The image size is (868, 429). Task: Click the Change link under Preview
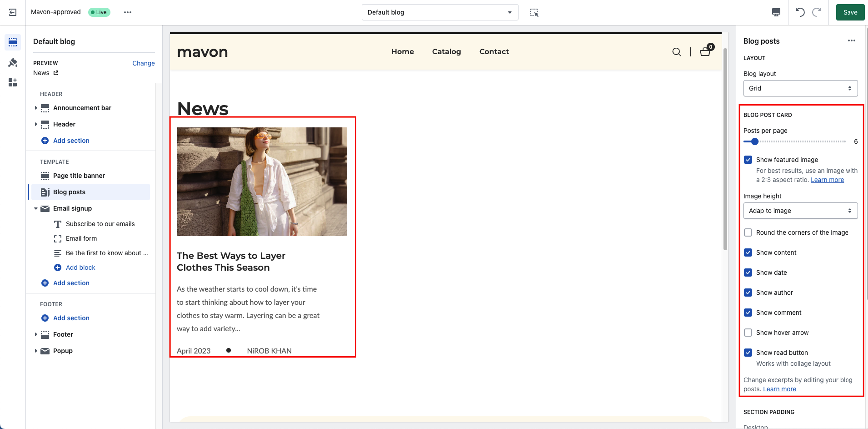click(x=143, y=63)
